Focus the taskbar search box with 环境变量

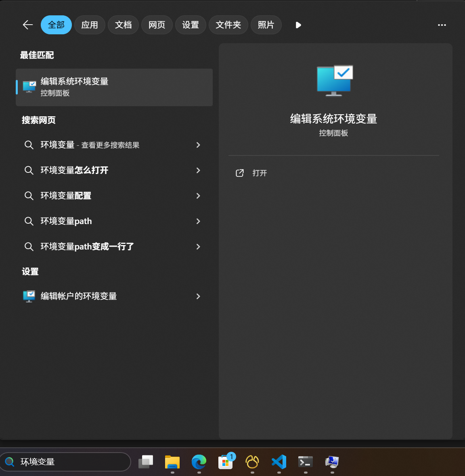click(x=65, y=462)
